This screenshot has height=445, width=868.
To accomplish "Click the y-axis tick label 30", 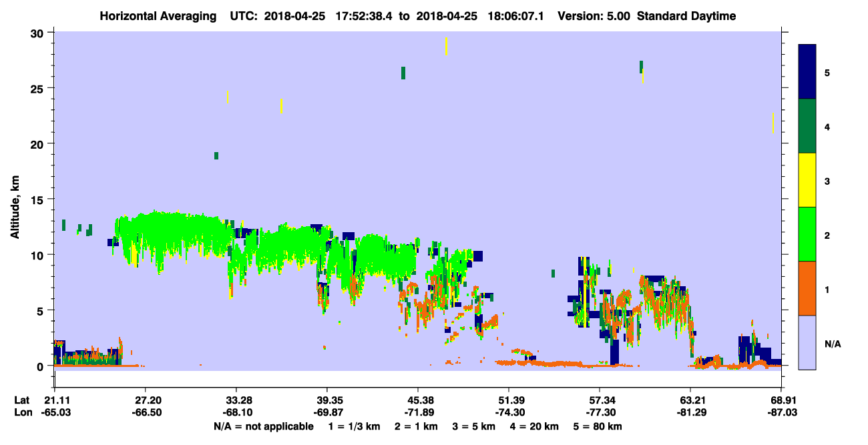I will point(39,33).
